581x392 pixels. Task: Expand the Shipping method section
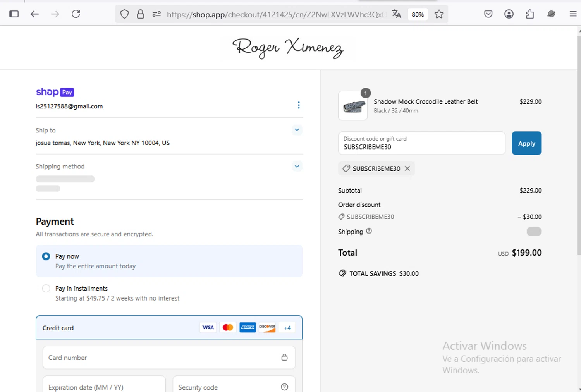click(297, 166)
